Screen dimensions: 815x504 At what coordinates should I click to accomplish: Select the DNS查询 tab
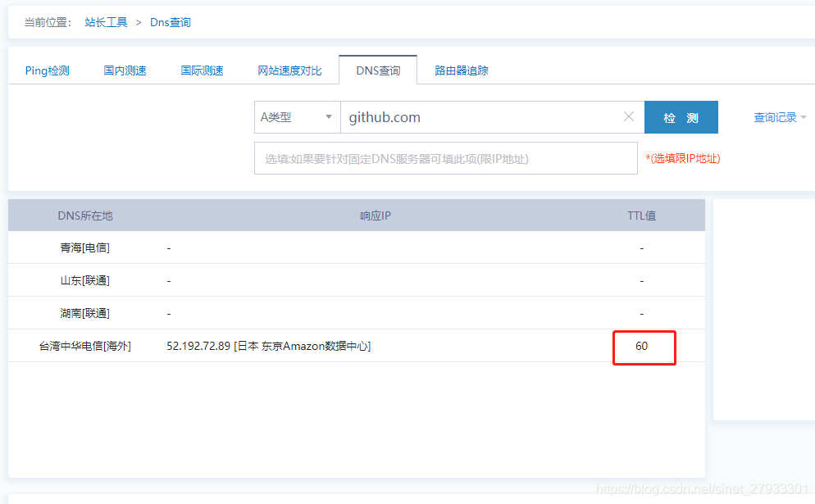(378, 70)
